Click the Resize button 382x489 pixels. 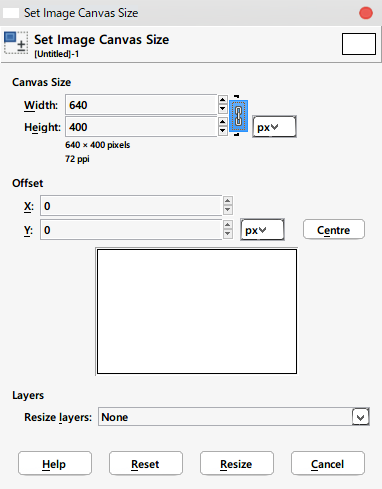(x=237, y=464)
